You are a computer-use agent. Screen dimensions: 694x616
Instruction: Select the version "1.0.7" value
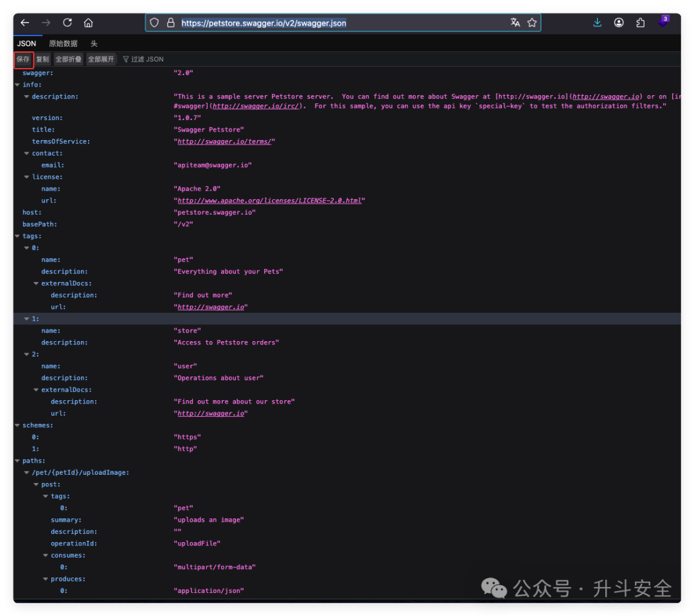coord(187,118)
